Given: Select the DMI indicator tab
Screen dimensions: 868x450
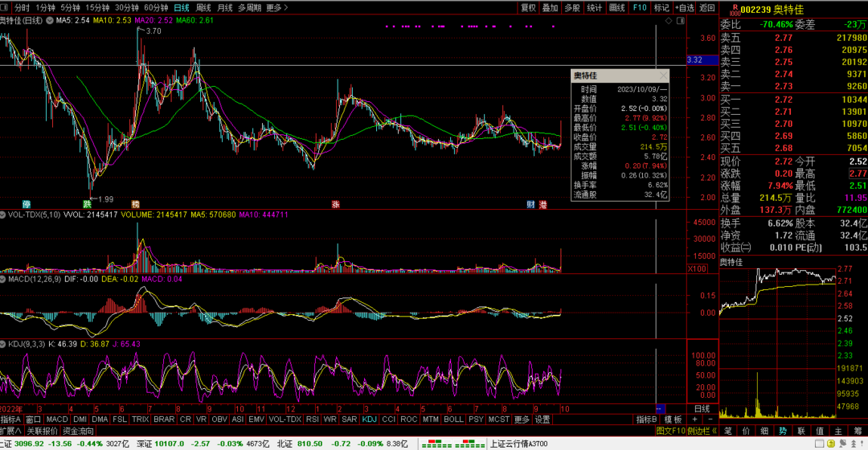Looking at the screenshot, I should pos(80,419).
